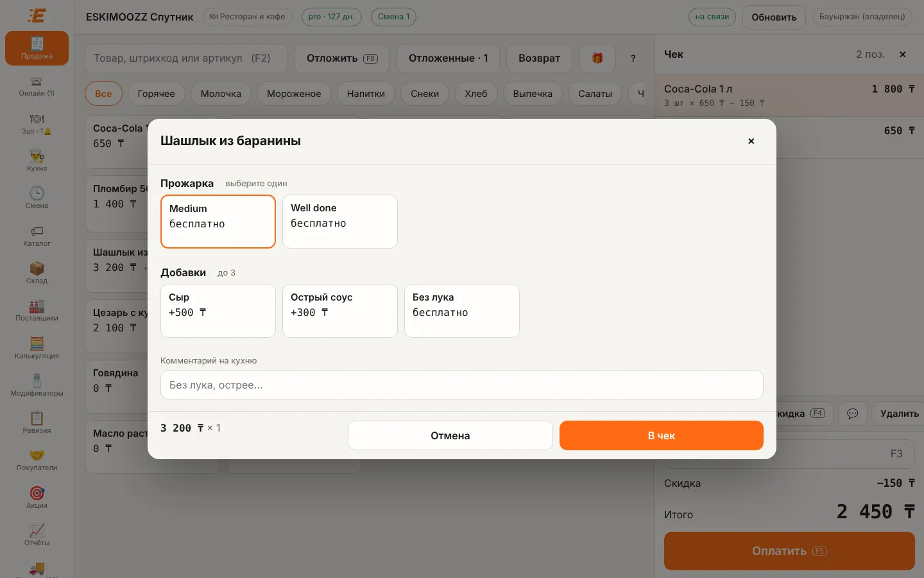Select the Мороженое category tab
The height and width of the screenshot is (578, 924).
(x=294, y=94)
